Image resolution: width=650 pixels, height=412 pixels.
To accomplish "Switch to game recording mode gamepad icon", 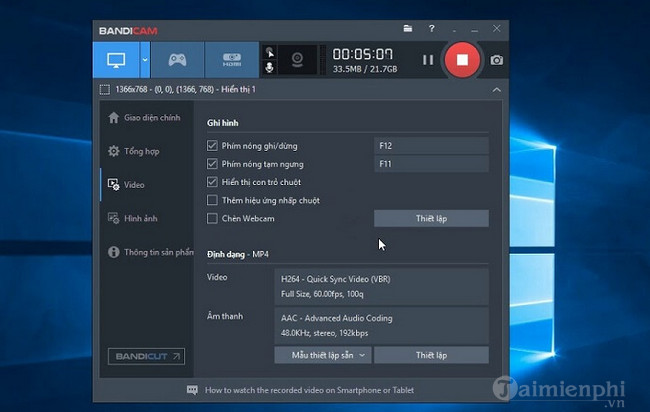I will click(x=176, y=59).
